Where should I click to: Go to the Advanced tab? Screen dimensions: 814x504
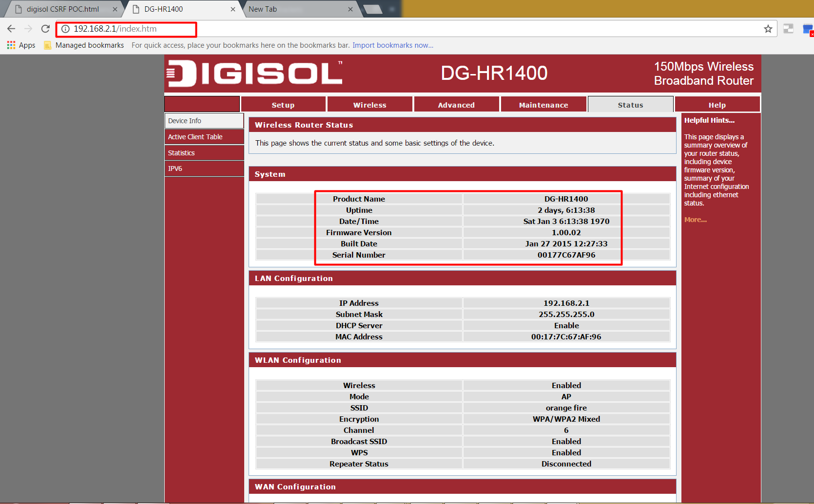[456, 105]
